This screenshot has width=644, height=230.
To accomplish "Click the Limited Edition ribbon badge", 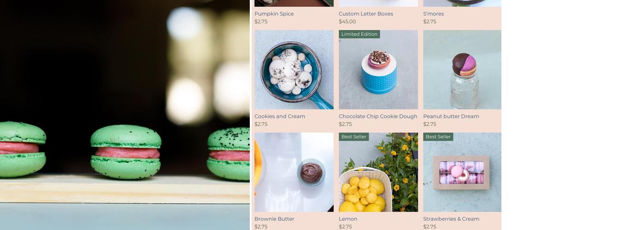I will [359, 34].
